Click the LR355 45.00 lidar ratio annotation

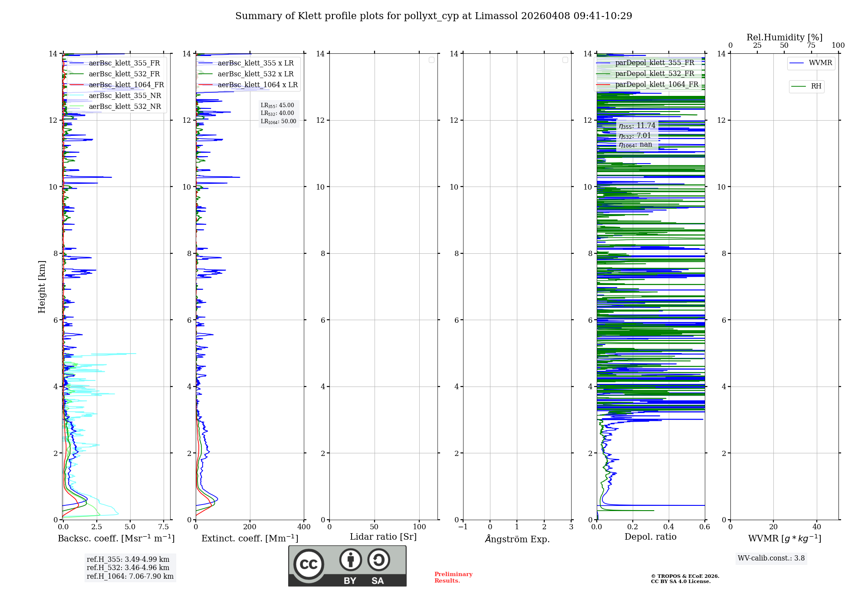[277, 105]
